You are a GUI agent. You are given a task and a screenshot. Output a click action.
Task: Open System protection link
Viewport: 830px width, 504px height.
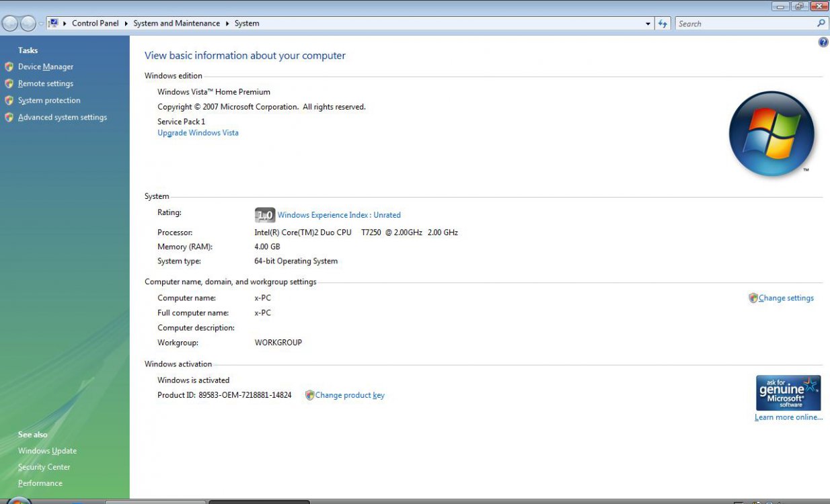[x=49, y=100]
